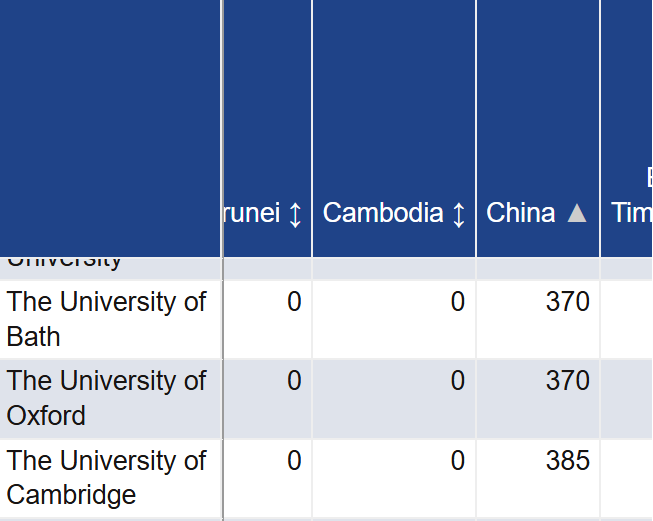Select the Cambodia column header label
Screen dimensions: 653x521
click(383, 213)
